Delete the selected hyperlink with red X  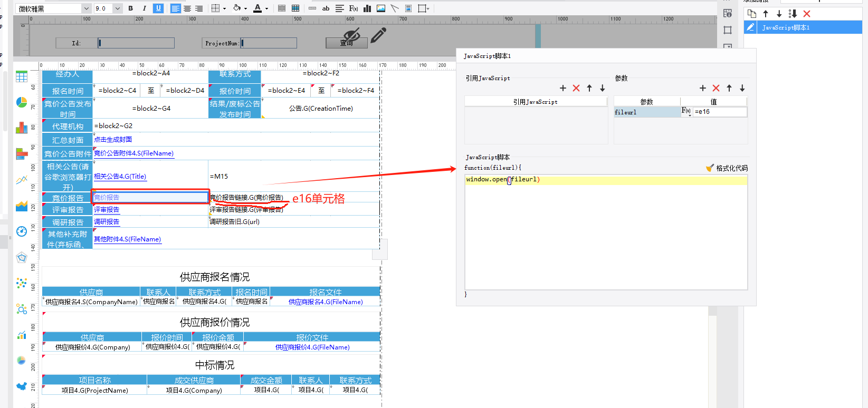coord(807,14)
